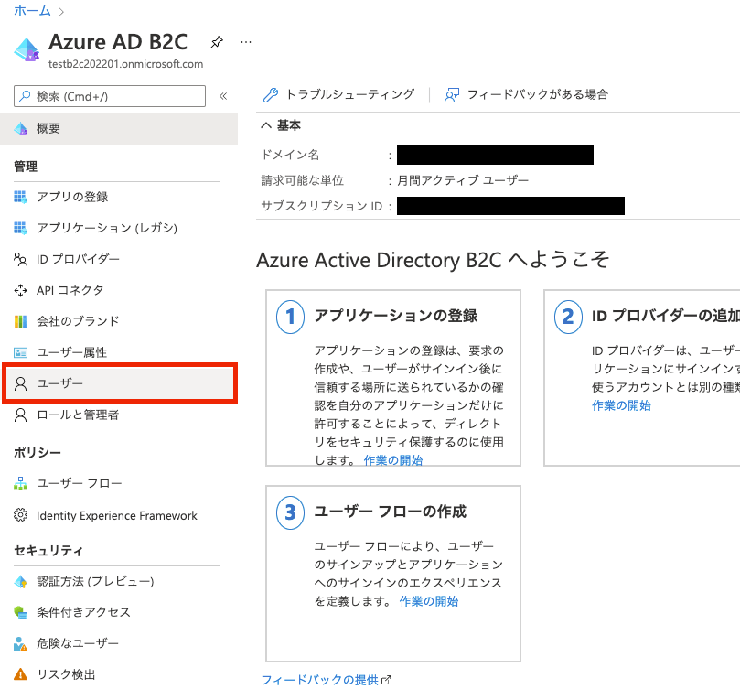Click the ID プロバイダーの追加 card heading
The image size is (740, 700).
(665, 316)
